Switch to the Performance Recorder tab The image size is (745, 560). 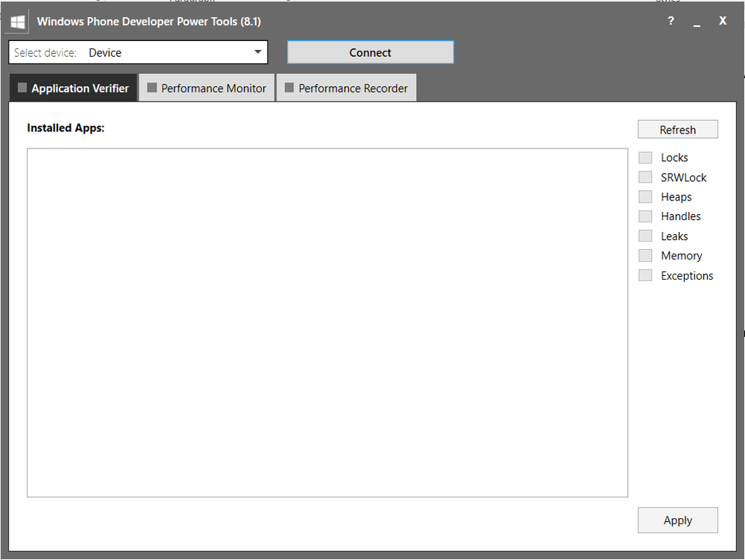click(346, 88)
